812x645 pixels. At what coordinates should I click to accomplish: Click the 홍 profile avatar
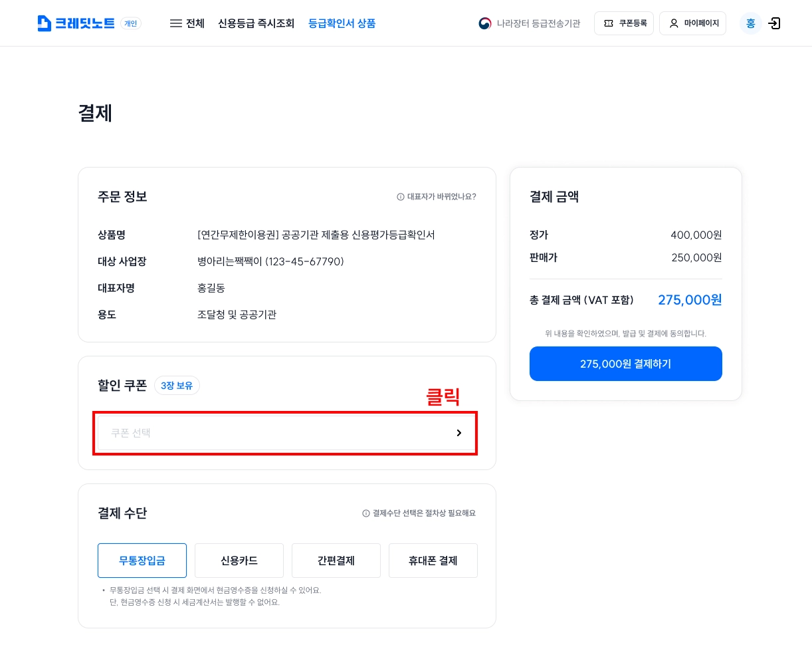coord(750,23)
